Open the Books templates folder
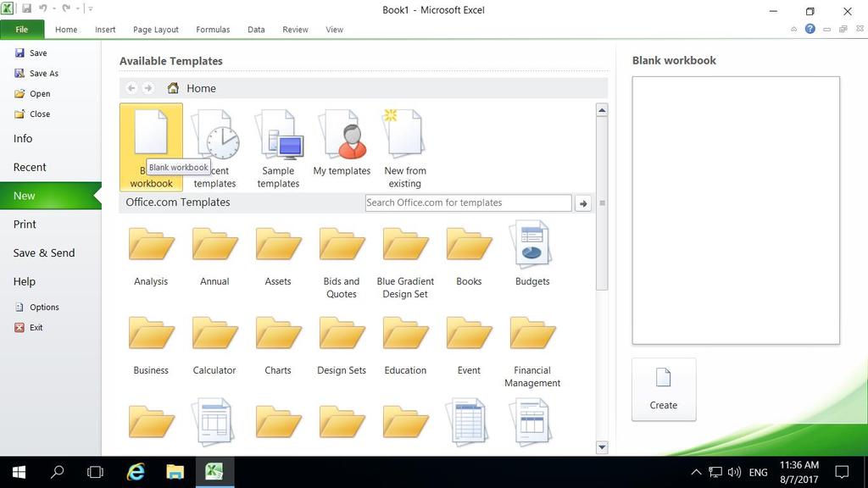Screen dimensions: 868x488 pos(469,256)
